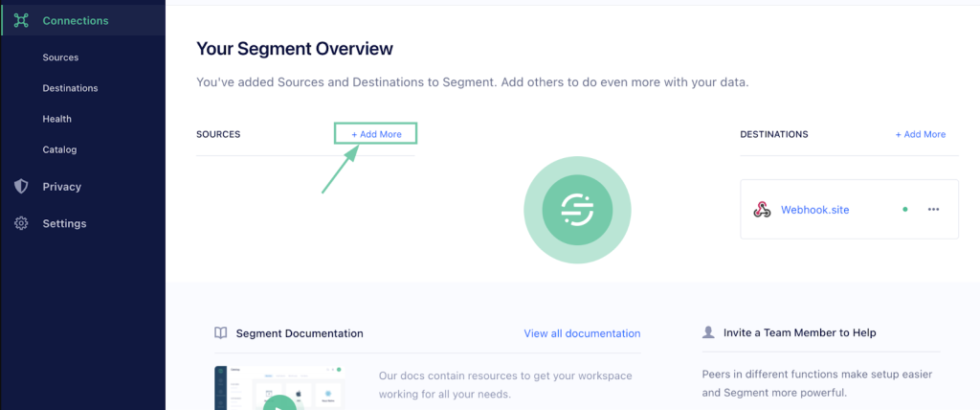Play the documentation video thumbnail

pyautogui.click(x=279, y=402)
